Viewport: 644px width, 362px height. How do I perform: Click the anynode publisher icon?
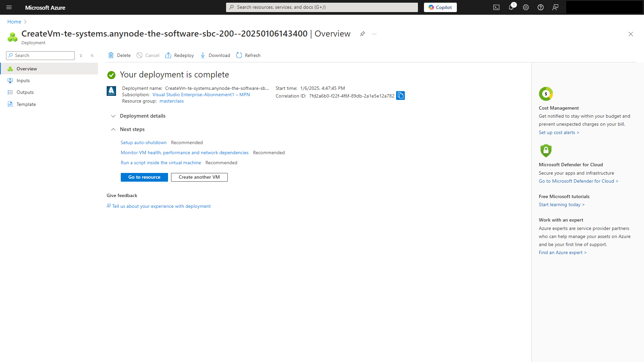coord(111,91)
